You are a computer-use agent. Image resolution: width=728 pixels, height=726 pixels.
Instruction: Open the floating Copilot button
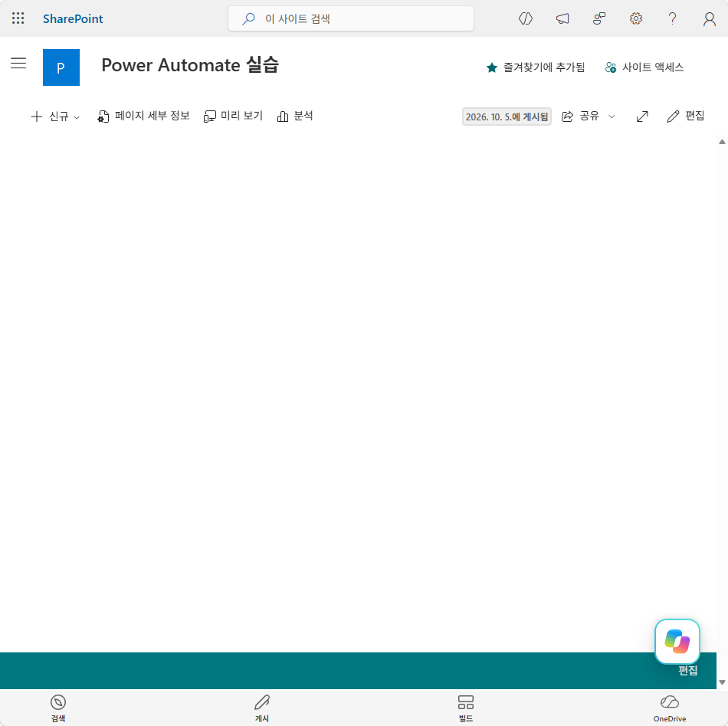(x=677, y=642)
